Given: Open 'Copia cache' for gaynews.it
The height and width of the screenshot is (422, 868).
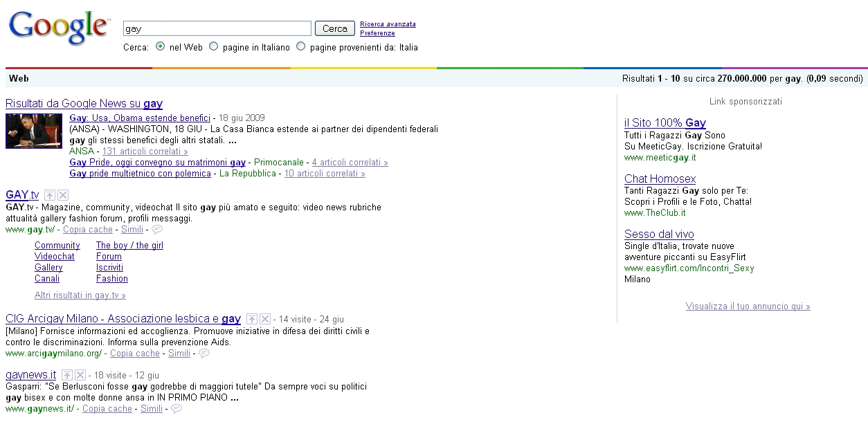Looking at the screenshot, I should 107,409.
